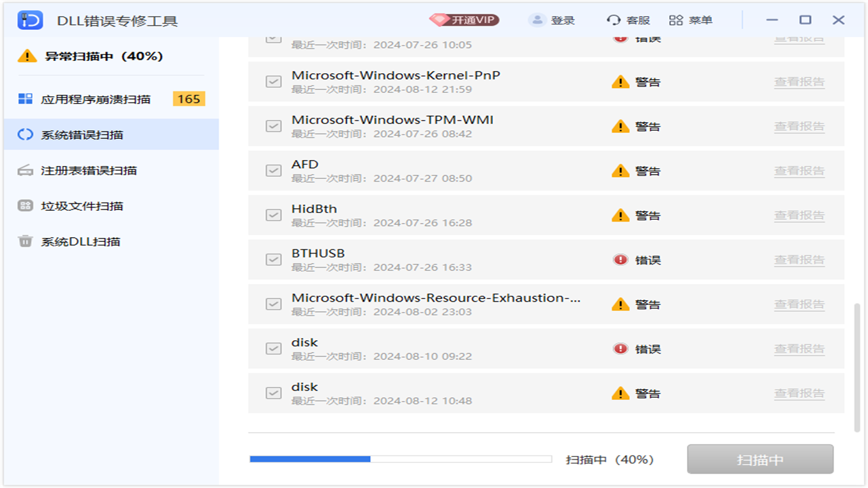The width and height of the screenshot is (868, 488).
Task: Toggle the BTHUSB row checkbox
Action: point(273,260)
